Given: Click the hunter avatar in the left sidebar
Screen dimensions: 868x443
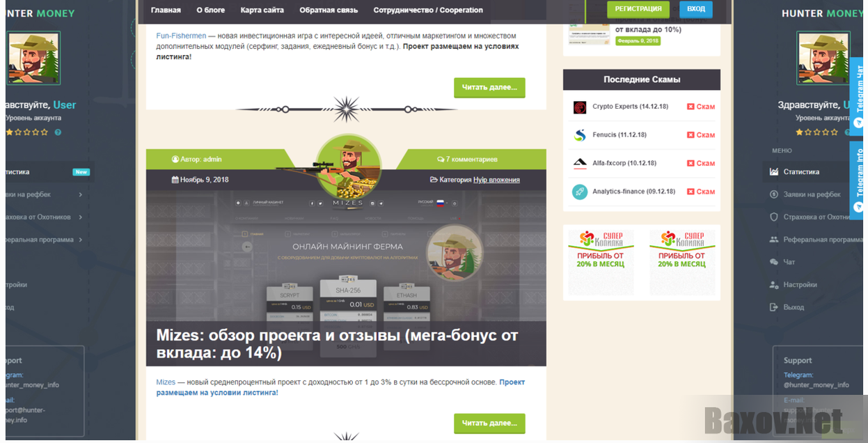Looking at the screenshot, I should pos(34,59).
